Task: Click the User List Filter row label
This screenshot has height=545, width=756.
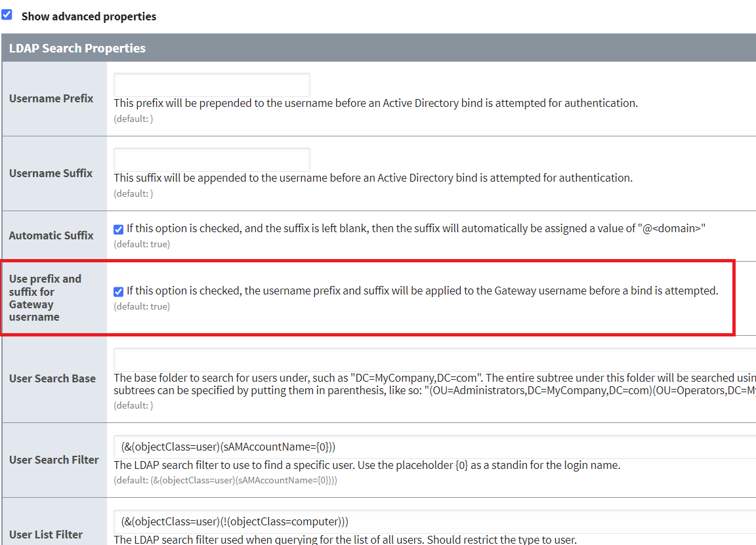Action: click(46, 535)
